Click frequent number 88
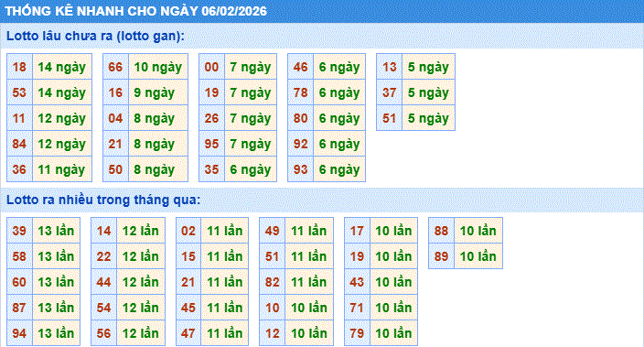 442,231
